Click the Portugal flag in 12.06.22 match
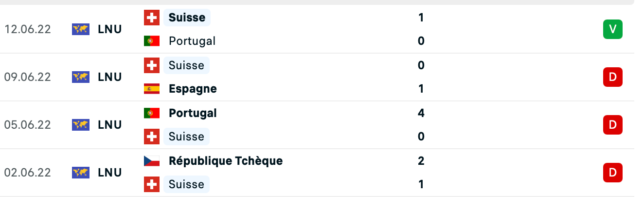The image size is (644, 197). [x=152, y=41]
